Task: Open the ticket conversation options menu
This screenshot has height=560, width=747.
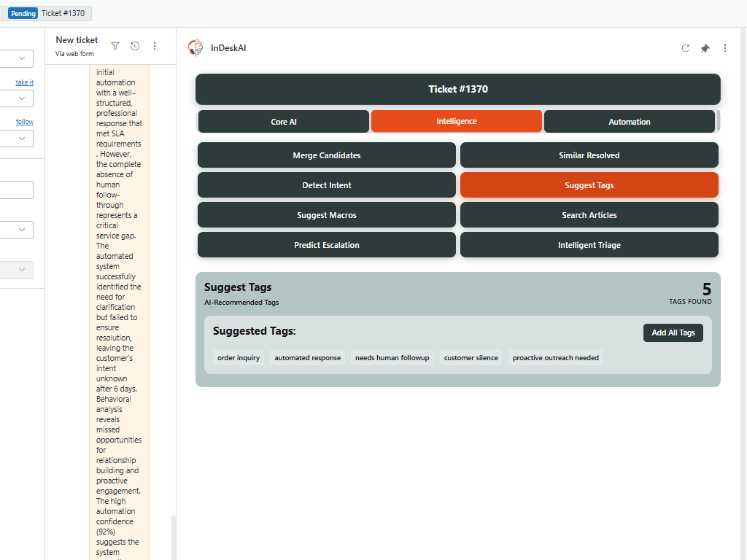Action: pyautogui.click(x=155, y=46)
